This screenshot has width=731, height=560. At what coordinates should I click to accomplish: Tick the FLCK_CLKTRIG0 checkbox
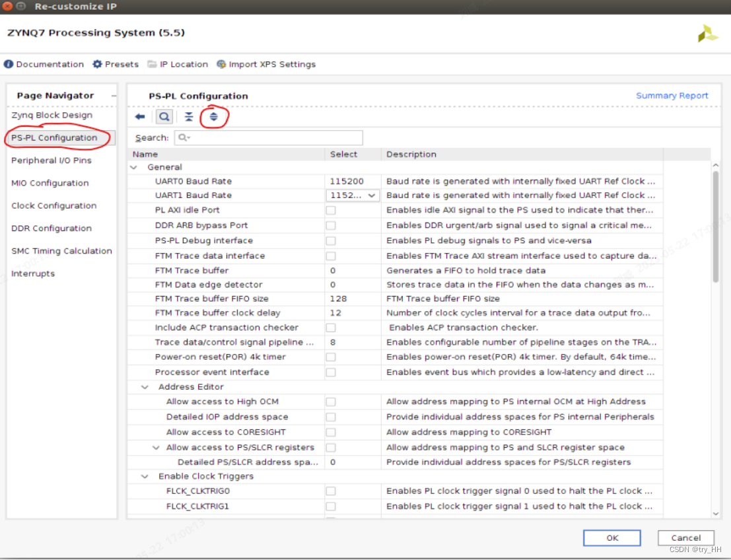tap(331, 491)
